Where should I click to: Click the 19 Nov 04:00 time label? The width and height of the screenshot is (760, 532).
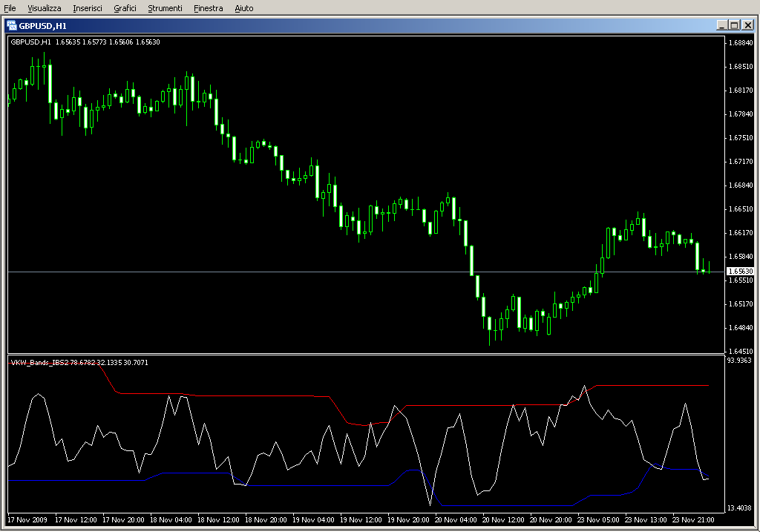313,520
